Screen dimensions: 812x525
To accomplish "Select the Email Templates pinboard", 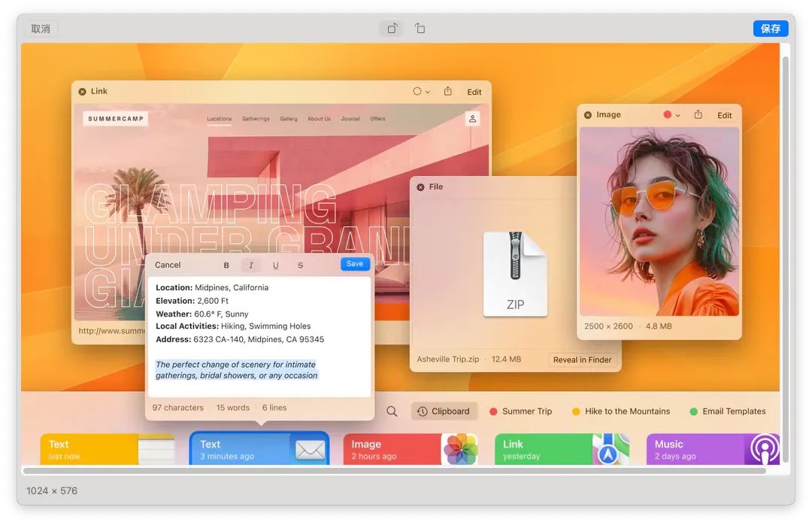I will click(728, 411).
